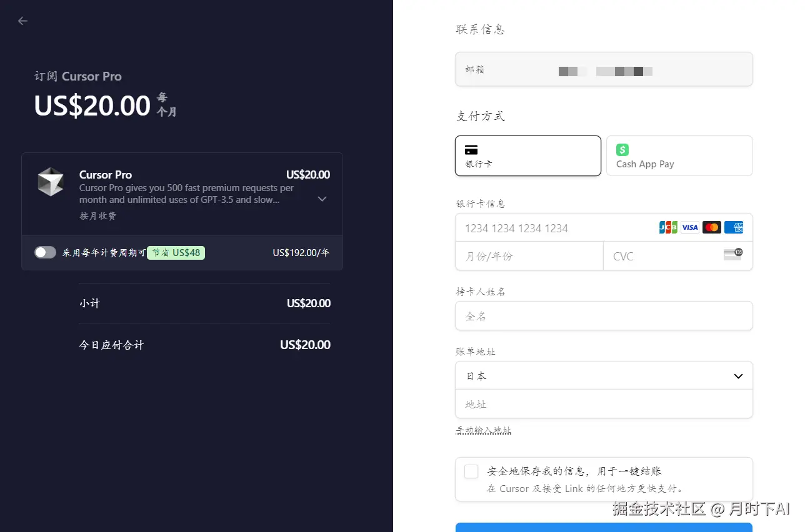805x532 pixels.
Task: Click the 邮箱 email field
Action: [x=604, y=69]
